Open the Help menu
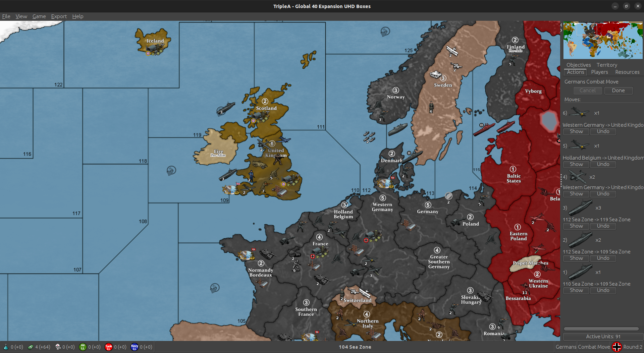Image resolution: width=644 pixels, height=353 pixels. [77, 16]
